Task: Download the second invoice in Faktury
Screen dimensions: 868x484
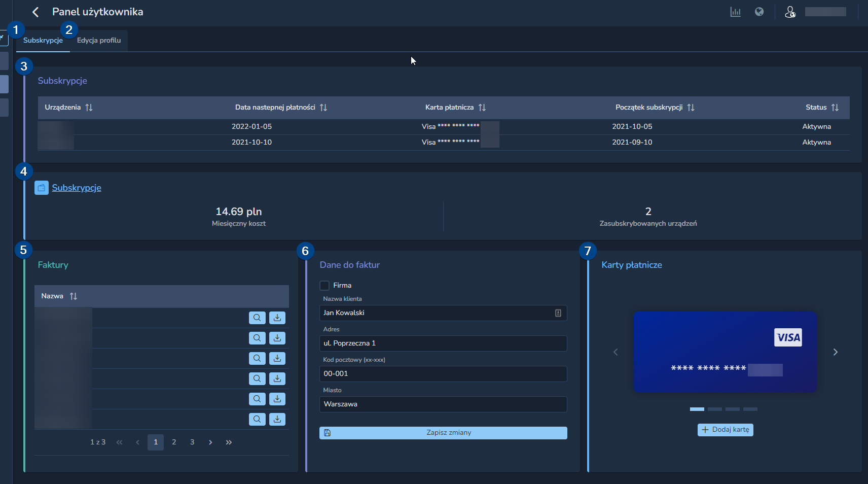Action: pyautogui.click(x=277, y=338)
